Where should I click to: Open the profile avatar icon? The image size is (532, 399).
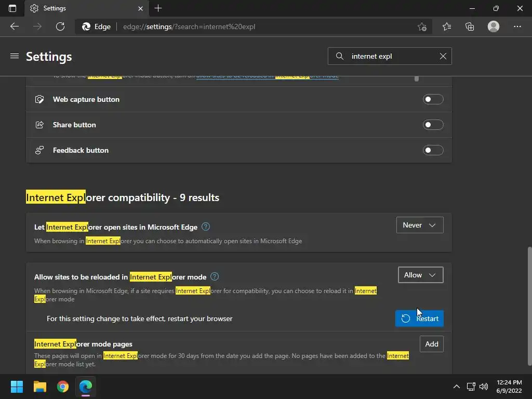click(x=494, y=26)
